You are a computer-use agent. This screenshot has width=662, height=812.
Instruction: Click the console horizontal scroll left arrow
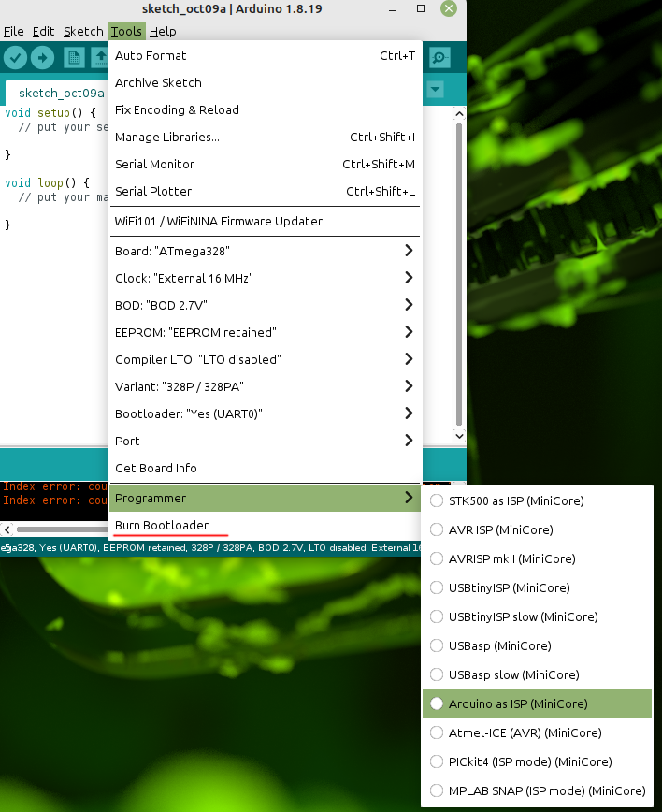[x=7, y=529]
